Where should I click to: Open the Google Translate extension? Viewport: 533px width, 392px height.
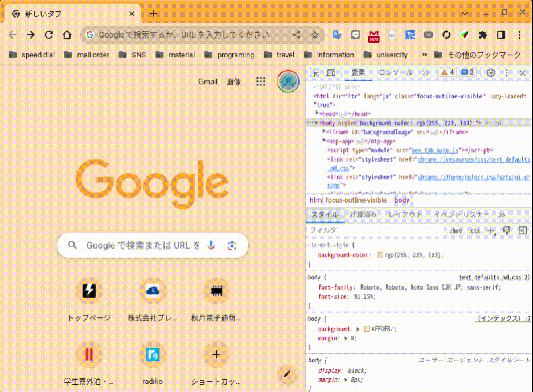pos(337,35)
